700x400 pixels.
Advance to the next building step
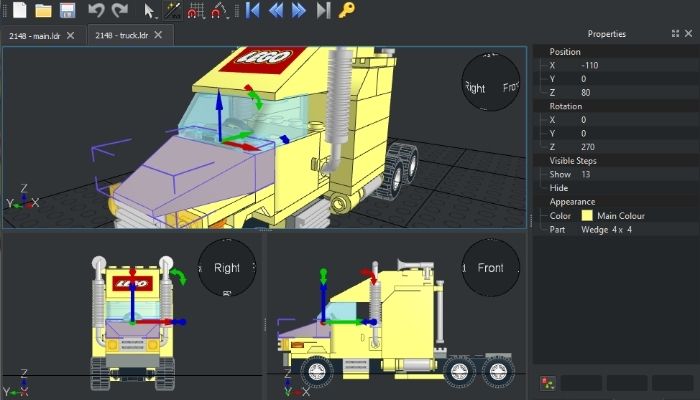[x=299, y=11]
